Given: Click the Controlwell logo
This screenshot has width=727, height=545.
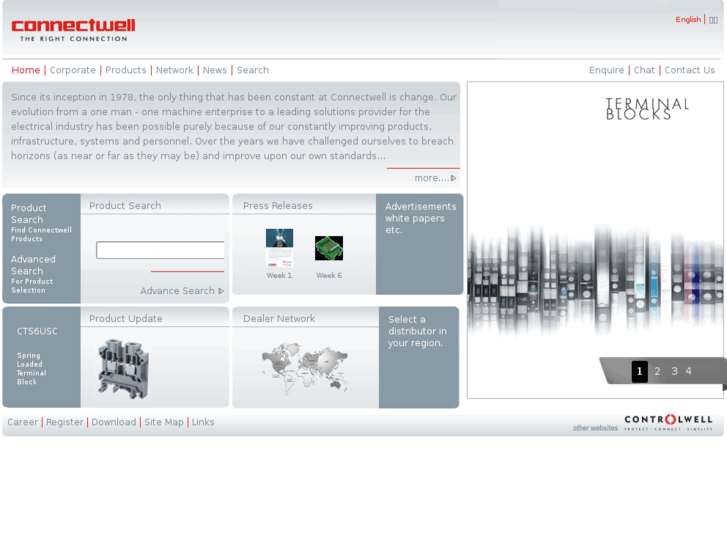Looking at the screenshot, I should click(668, 422).
